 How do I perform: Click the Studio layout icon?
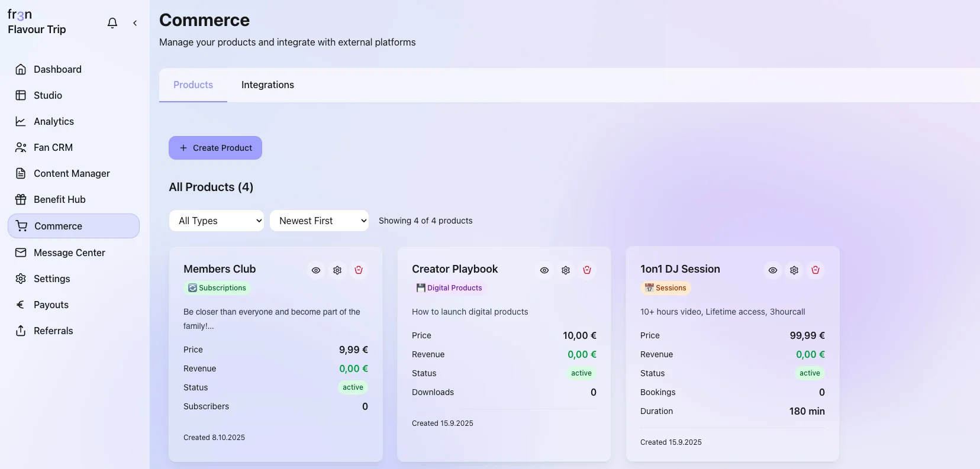[21, 95]
